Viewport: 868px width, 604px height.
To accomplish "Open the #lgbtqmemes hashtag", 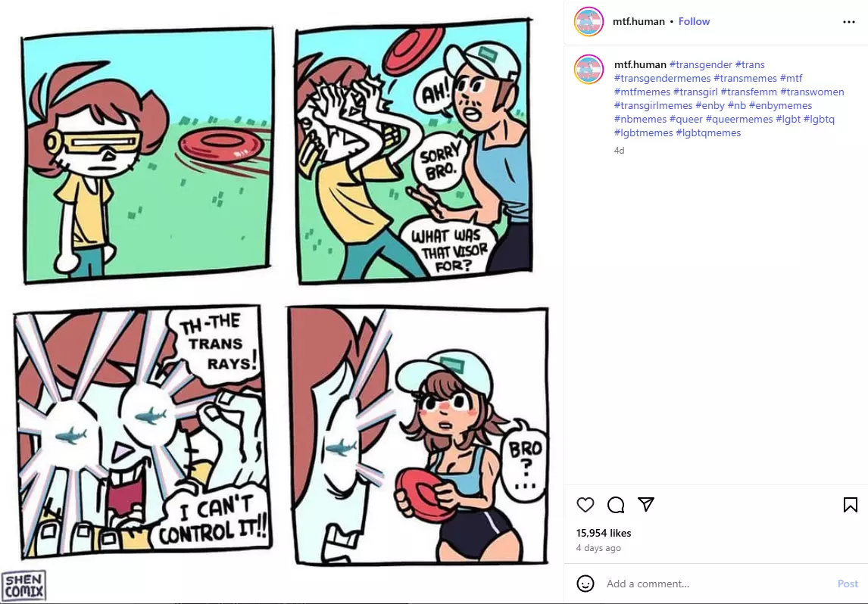I will 708,132.
